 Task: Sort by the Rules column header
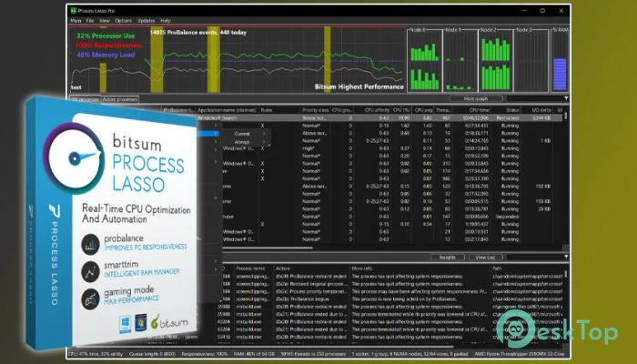point(267,110)
